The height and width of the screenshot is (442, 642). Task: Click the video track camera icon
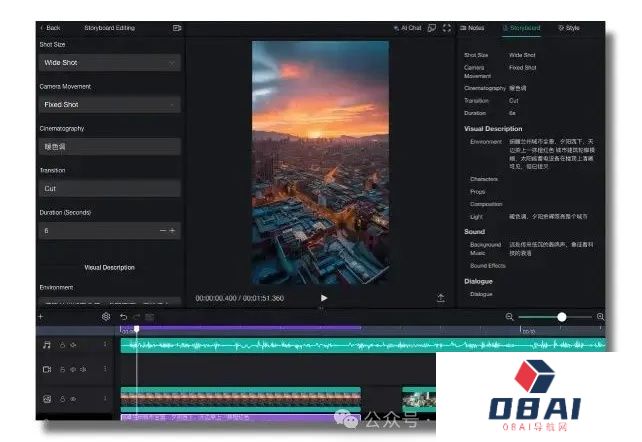click(x=47, y=369)
